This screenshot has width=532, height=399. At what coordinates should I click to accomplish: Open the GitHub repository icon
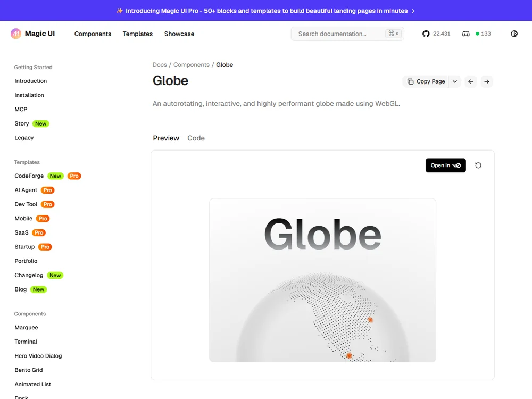426,34
